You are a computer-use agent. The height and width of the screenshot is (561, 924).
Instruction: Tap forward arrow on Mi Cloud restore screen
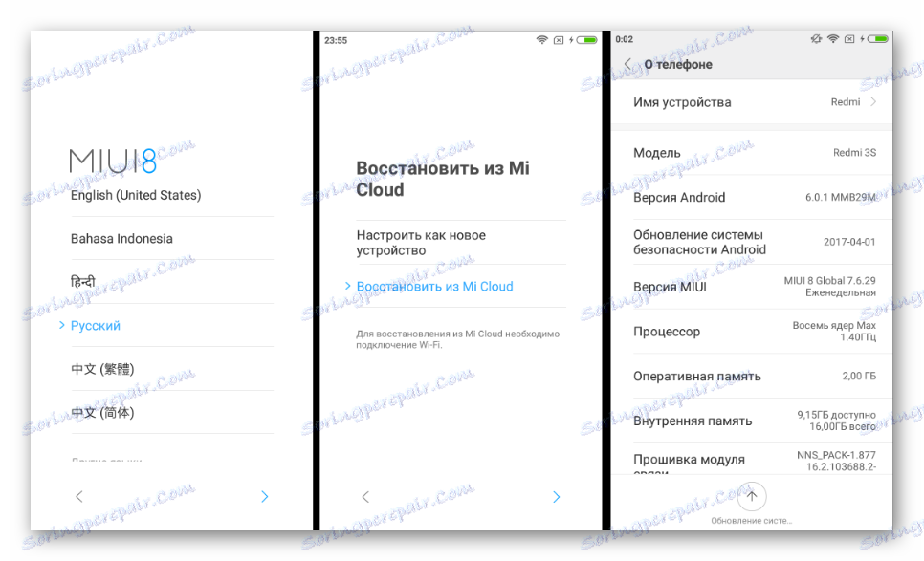tap(557, 497)
